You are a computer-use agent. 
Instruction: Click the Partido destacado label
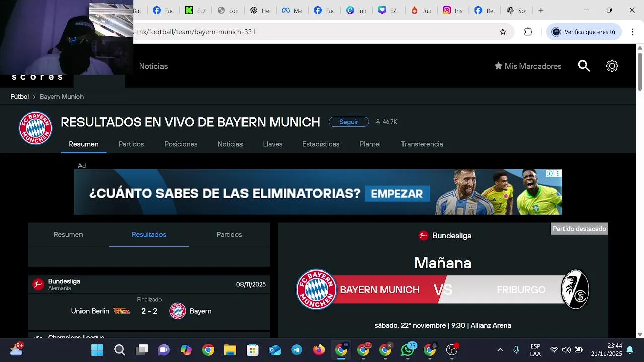[580, 229]
